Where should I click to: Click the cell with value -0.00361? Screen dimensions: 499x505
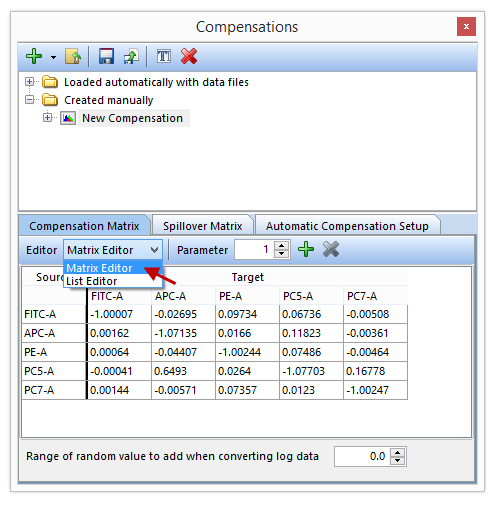coord(375,333)
